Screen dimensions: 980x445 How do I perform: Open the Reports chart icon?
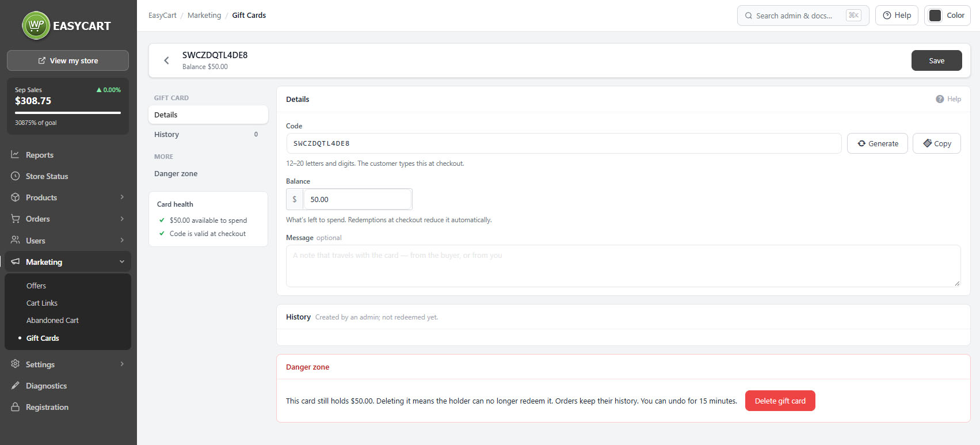16,155
